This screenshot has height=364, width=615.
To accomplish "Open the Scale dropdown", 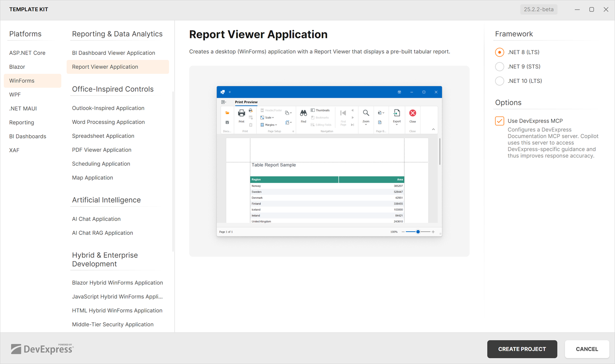I will pyautogui.click(x=269, y=118).
